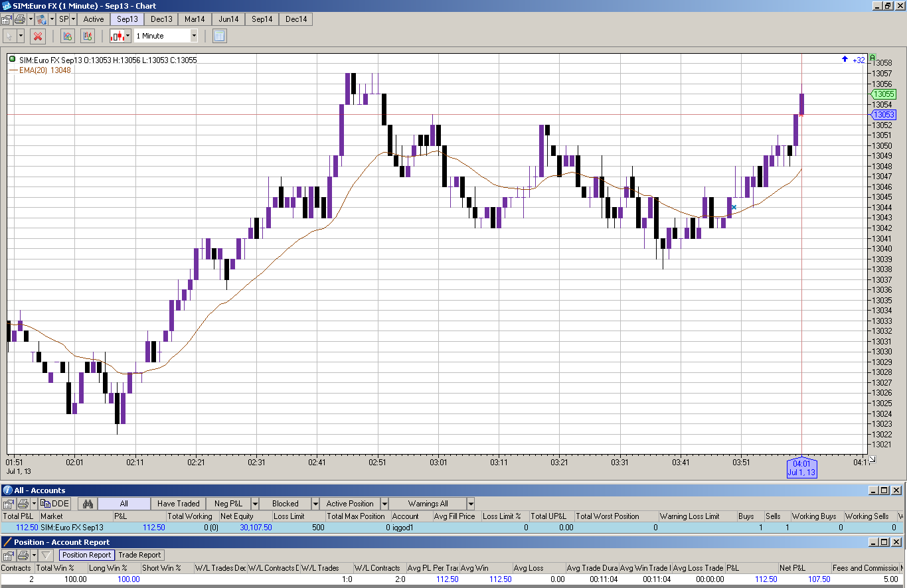Click the add study icon
This screenshot has width=907, height=588.
[67, 36]
